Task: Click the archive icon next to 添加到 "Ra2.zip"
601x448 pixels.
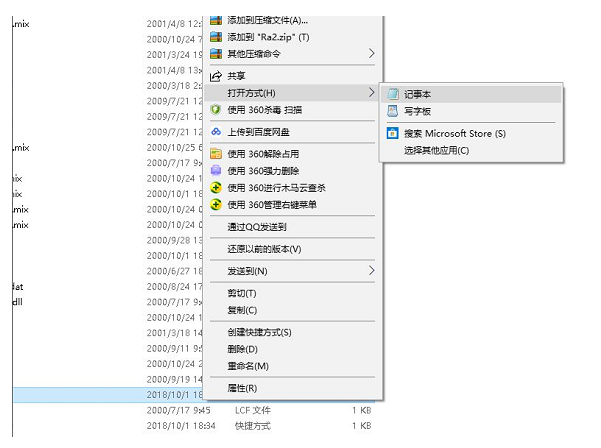Action: pyautogui.click(x=216, y=36)
